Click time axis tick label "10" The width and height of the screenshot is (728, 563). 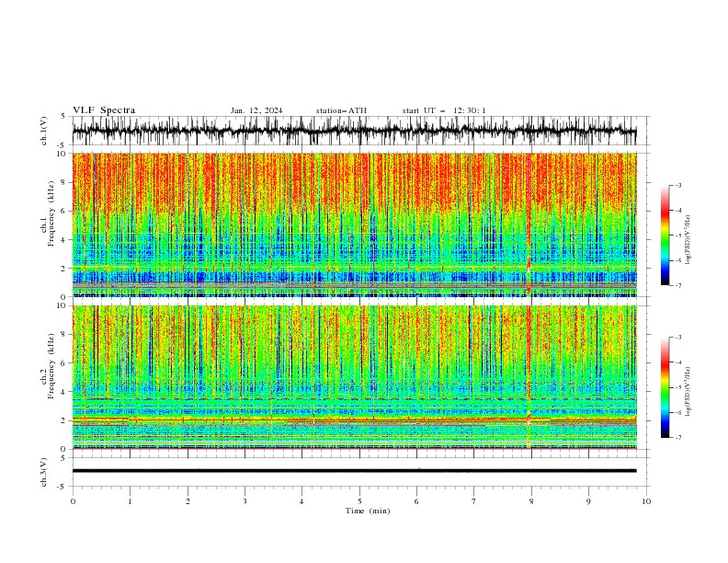[x=646, y=501]
